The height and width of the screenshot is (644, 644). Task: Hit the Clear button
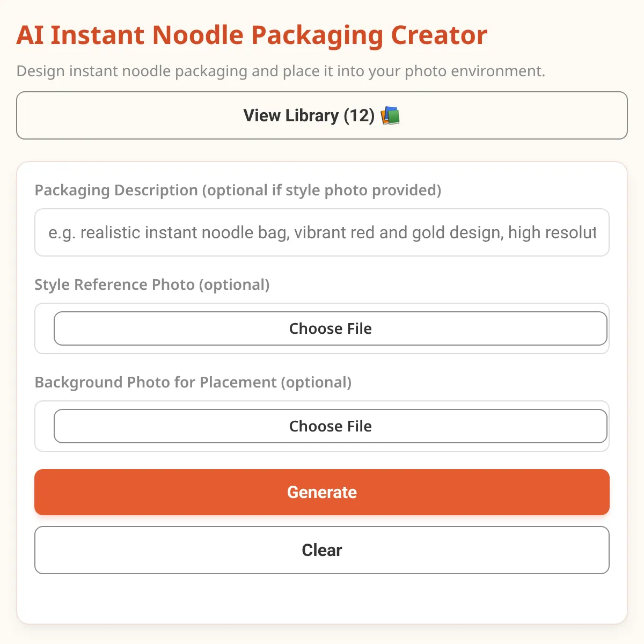pyautogui.click(x=322, y=550)
